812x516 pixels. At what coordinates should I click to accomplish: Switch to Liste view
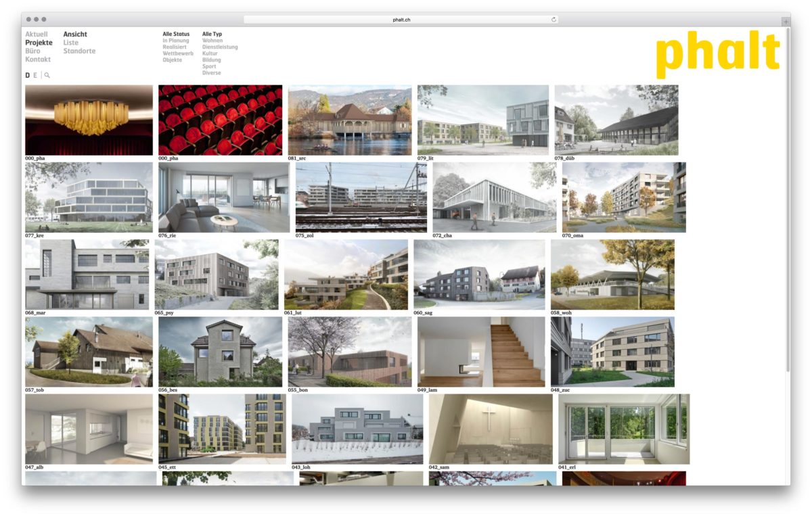click(x=71, y=43)
